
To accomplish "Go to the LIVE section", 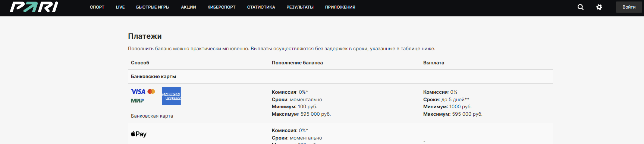I will [120, 7].
